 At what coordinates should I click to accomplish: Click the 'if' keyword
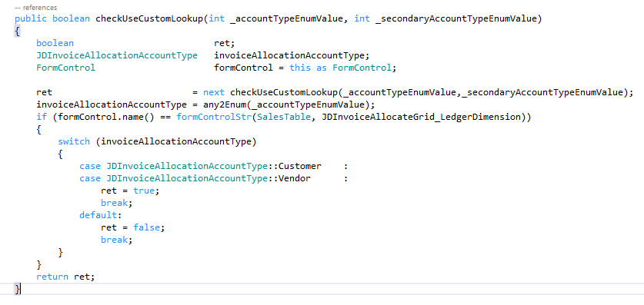click(x=42, y=118)
